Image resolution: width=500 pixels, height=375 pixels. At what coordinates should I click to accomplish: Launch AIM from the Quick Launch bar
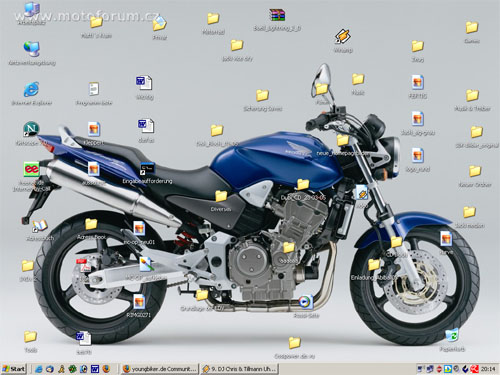pos(61,369)
